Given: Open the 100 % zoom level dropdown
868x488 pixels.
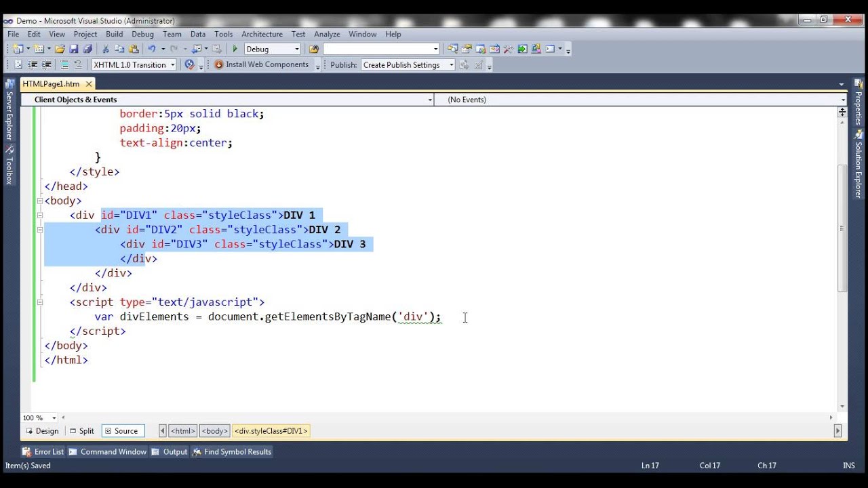Looking at the screenshot, I should [54, 418].
